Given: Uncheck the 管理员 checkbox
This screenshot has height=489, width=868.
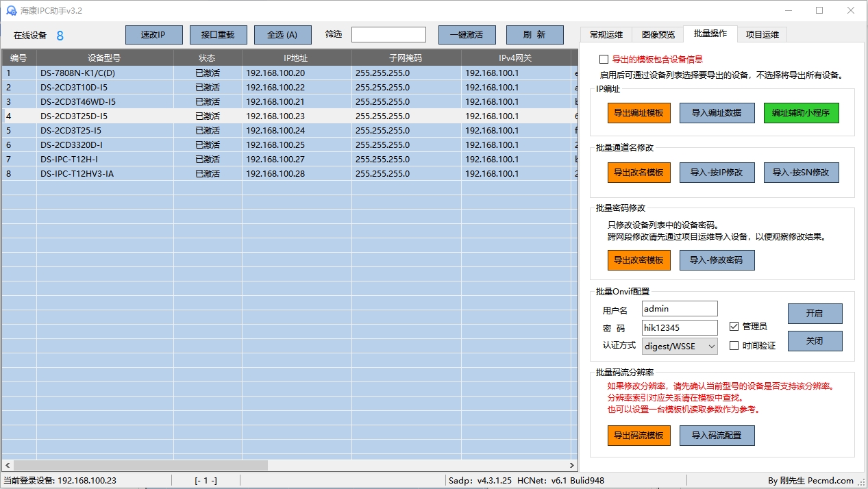Looking at the screenshot, I should point(734,327).
